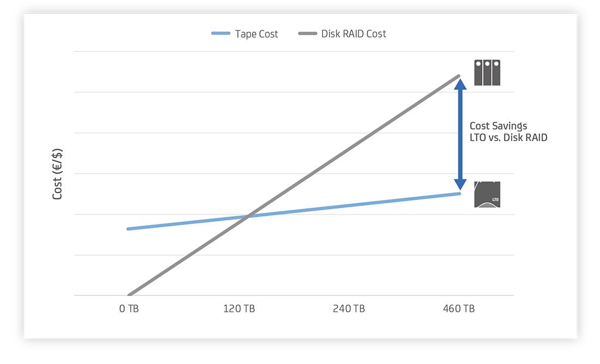Click the gray Disk RAID Cost legend swatch
Viewport: 600px width, 364px height.
point(308,34)
